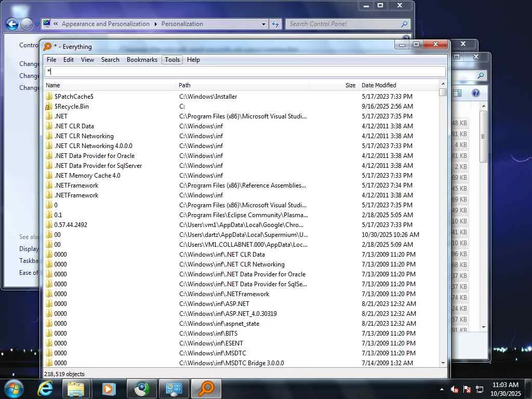Open the File menu in Everything

(x=51, y=60)
